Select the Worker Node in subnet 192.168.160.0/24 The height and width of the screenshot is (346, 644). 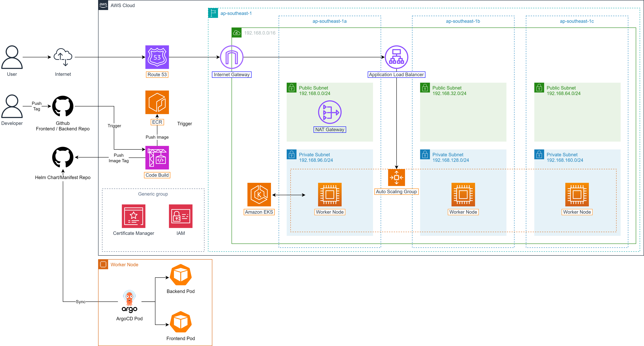pyautogui.click(x=577, y=195)
